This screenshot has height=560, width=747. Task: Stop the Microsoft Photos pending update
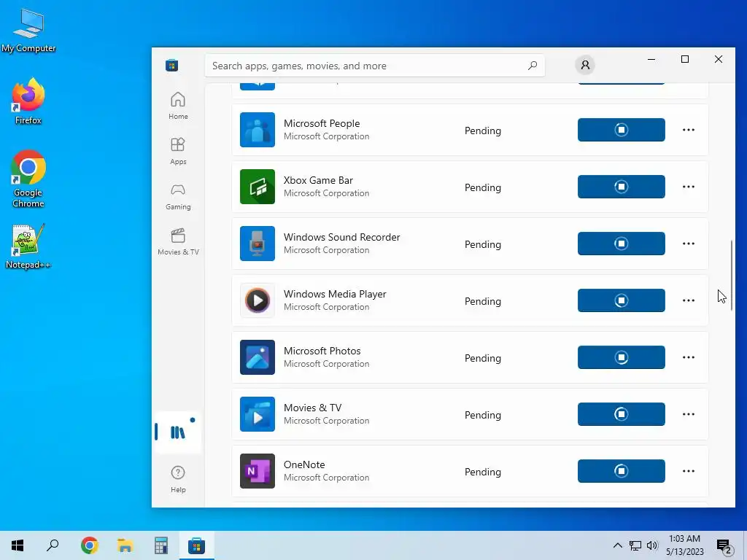point(622,357)
